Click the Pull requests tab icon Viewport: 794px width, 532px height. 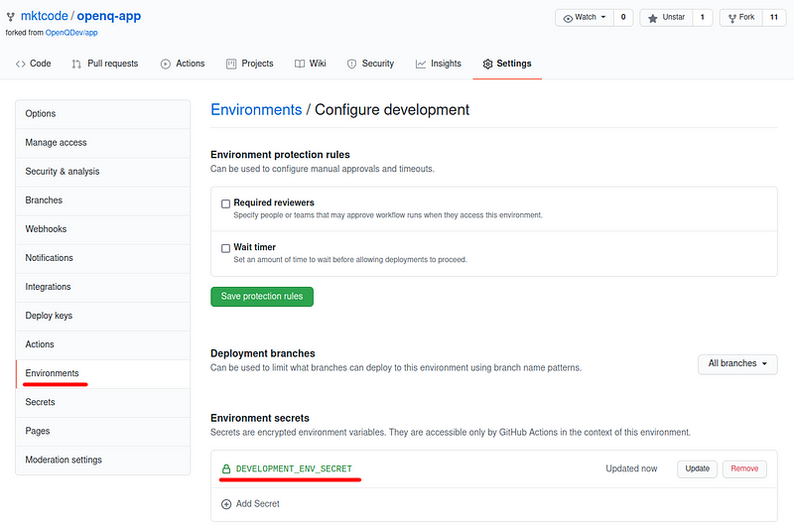click(x=76, y=64)
